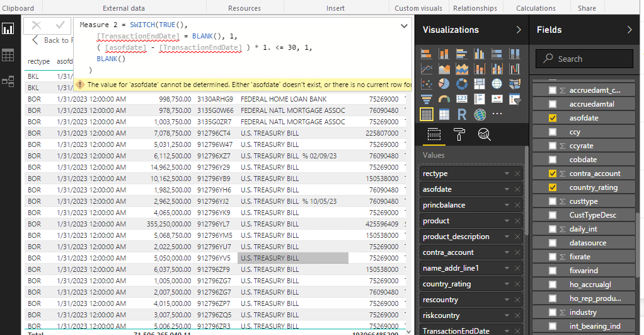Select the Funnel visual
Image resolution: width=644 pixels, height=335 pixels.
pyautogui.click(x=427, y=99)
